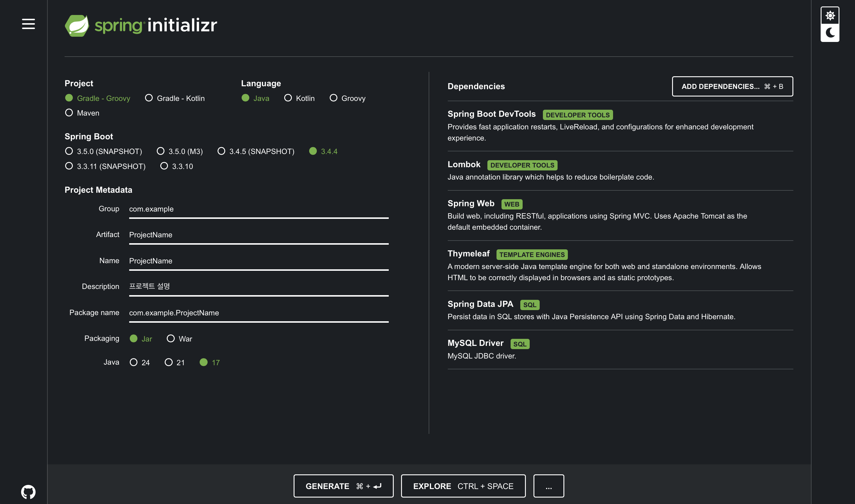This screenshot has height=504, width=855.
Task: Focus the Description input field
Action: pyautogui.click(x=259, y=287)
